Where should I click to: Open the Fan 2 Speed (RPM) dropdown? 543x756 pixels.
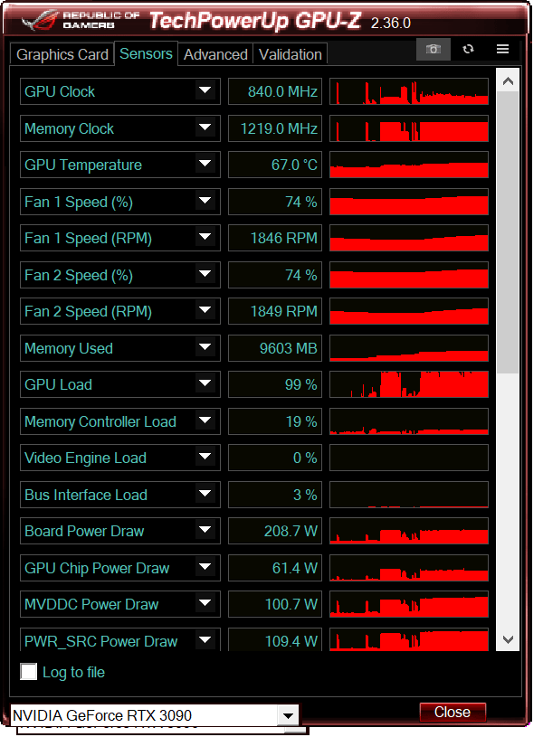click(x=205, y=311)
